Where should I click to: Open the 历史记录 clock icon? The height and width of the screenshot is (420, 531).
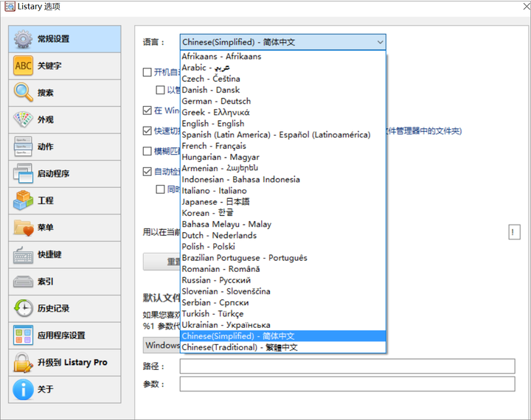(x=23, y=308)
